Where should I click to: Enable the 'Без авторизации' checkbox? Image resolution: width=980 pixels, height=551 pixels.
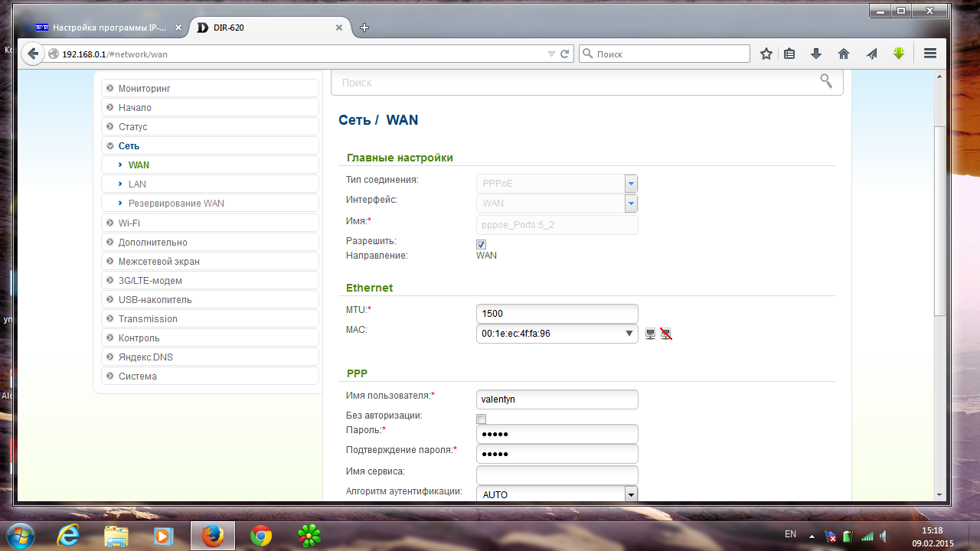pyautogui.click(x=481, y=419)
